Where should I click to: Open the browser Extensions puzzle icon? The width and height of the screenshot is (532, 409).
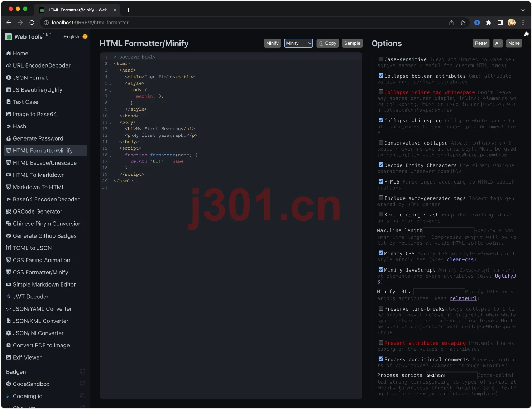(488, 23)
